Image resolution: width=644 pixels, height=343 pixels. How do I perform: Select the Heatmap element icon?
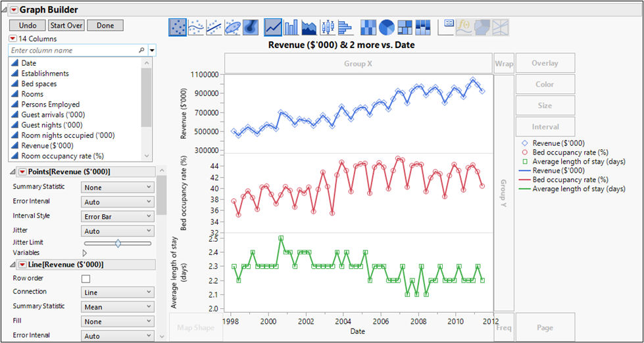pos(368,27)
